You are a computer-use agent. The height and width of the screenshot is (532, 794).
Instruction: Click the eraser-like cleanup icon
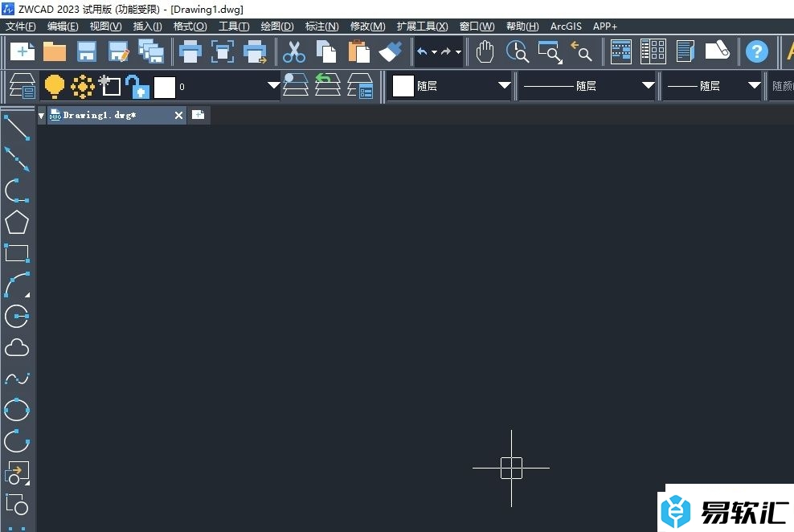point(718,50)
